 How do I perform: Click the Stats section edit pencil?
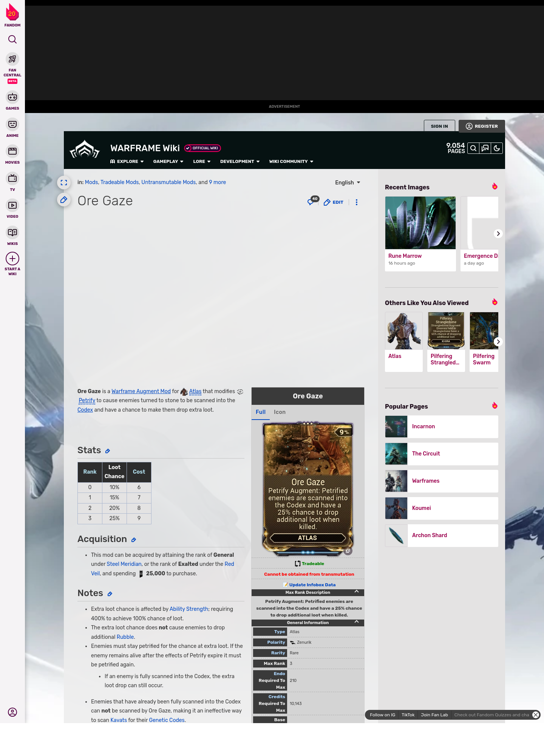[108, 451]
